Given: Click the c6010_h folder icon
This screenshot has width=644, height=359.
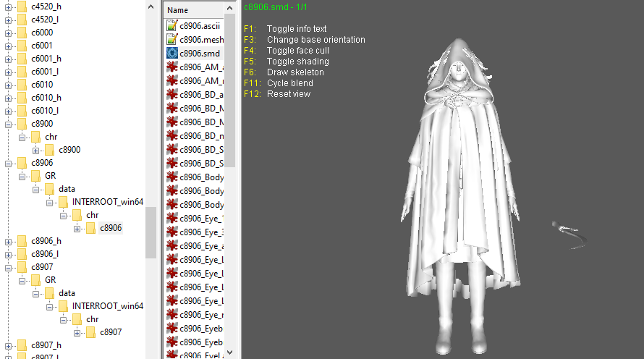Looking at the screenshot, I should pyautogui.click(x=22, y=98).
